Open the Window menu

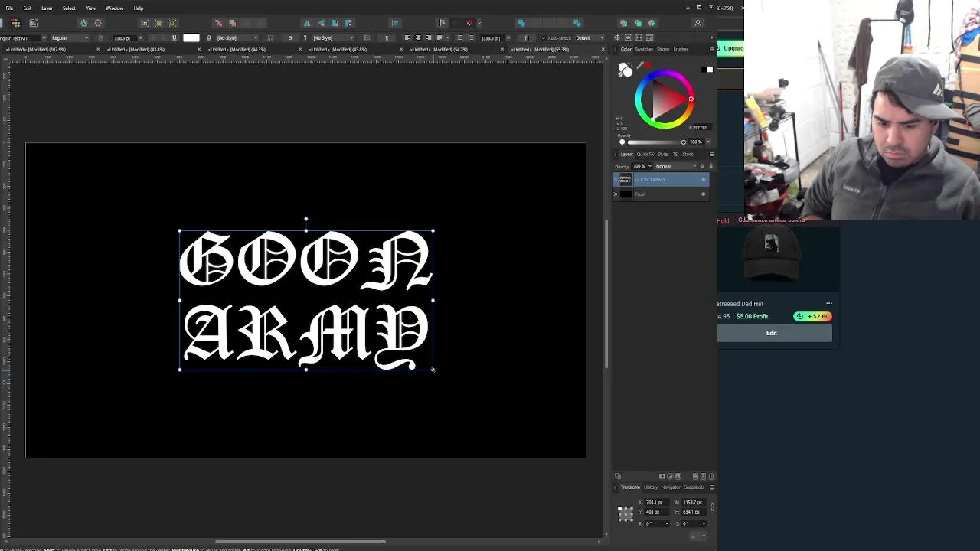pyautogui.click(x=114, y=8)
